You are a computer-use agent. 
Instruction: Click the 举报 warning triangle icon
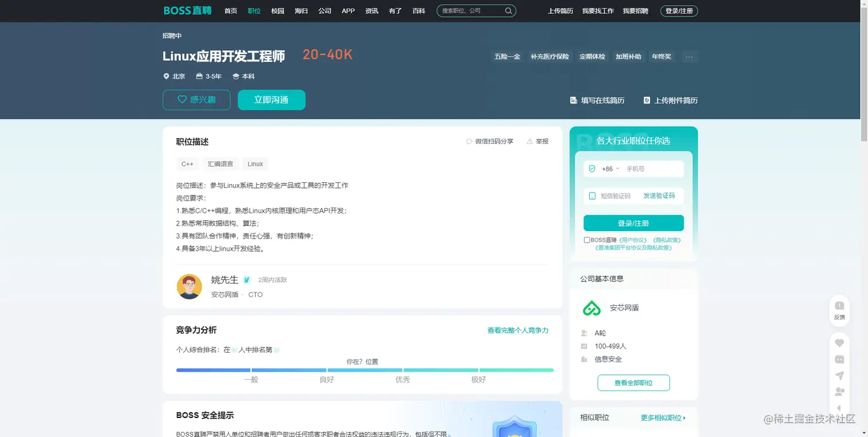(529, 141)
